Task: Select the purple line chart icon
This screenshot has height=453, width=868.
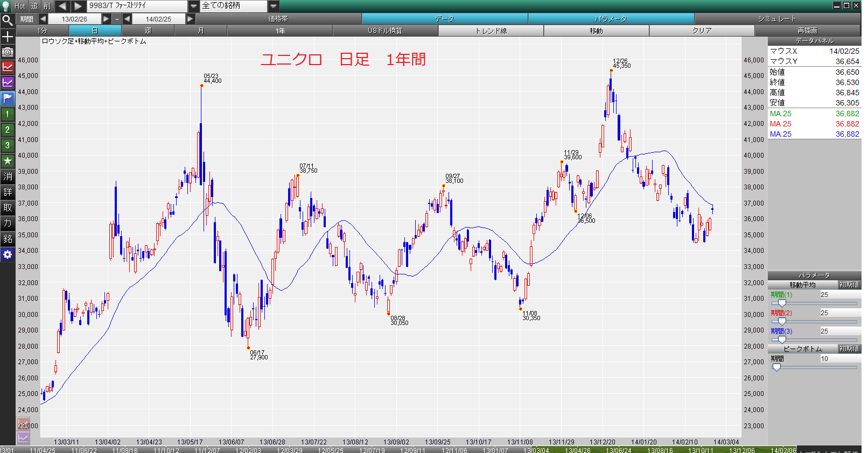Action: pyautogui.click(x=8, y=83)
